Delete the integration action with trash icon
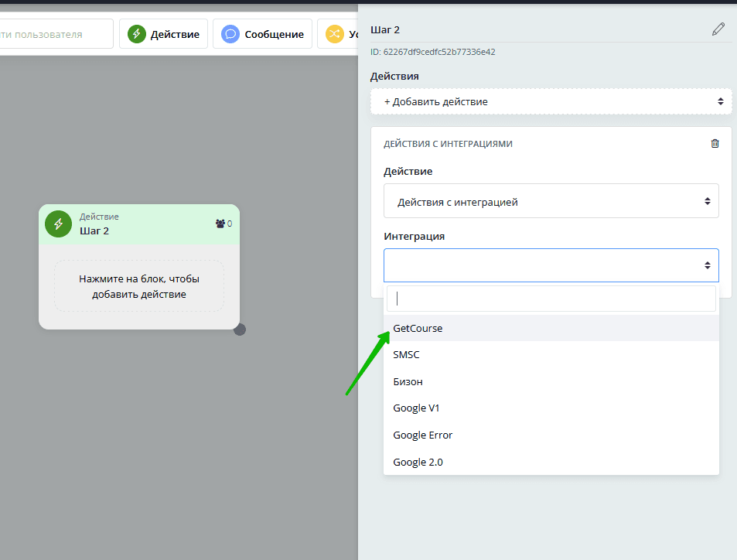The image size is (737, 560). 715,143
